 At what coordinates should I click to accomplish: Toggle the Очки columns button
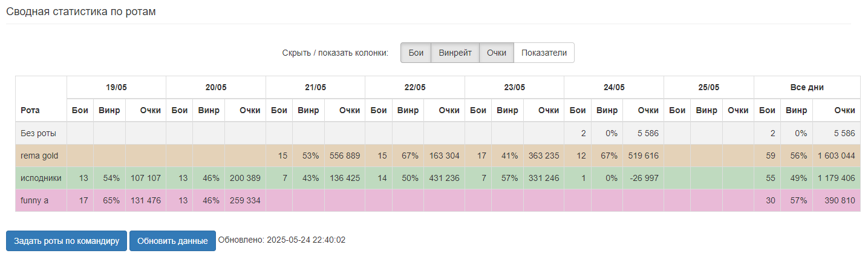(497, 53)
